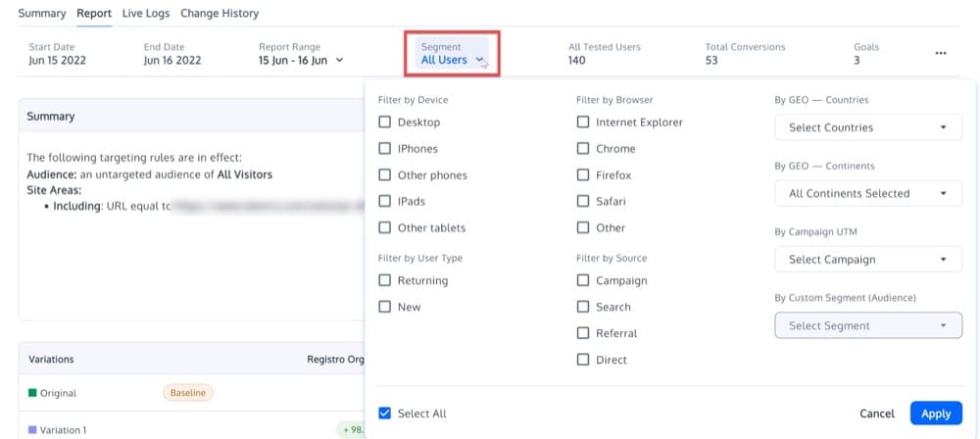Open the three-dots more options menu

tap(941, 53)
